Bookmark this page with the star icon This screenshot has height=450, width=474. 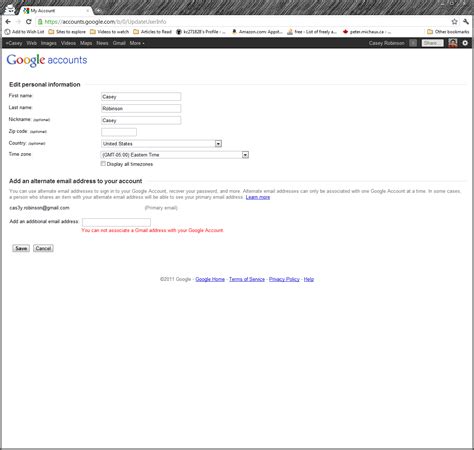pos(454,22)
